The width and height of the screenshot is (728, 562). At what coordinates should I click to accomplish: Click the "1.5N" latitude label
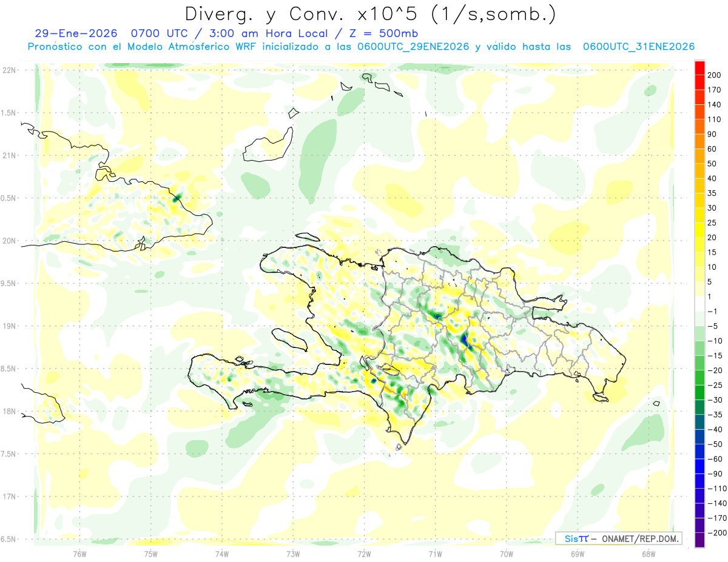point(8,113)
